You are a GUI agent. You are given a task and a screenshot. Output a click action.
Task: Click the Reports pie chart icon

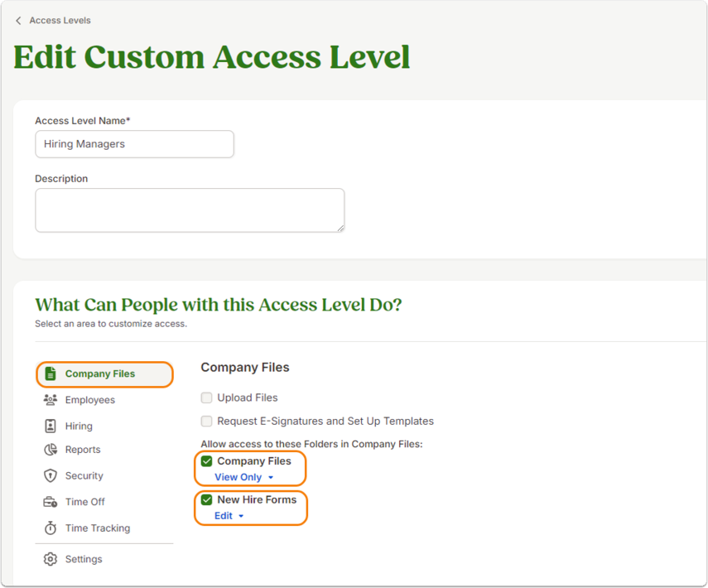click(51, 450)
